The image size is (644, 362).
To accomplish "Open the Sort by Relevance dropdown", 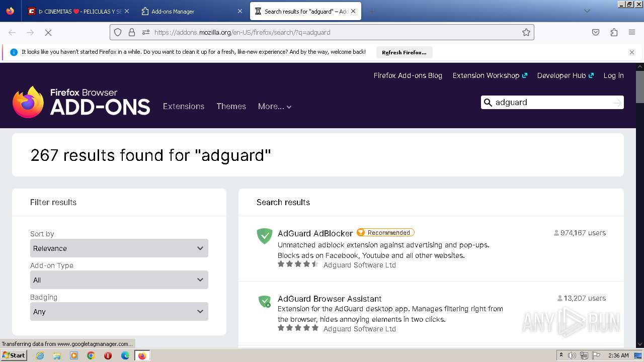I will (119, 248).
